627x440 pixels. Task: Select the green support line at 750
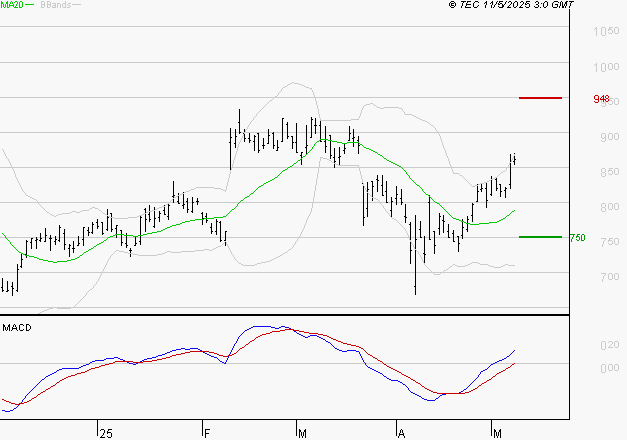coord(540,237)
